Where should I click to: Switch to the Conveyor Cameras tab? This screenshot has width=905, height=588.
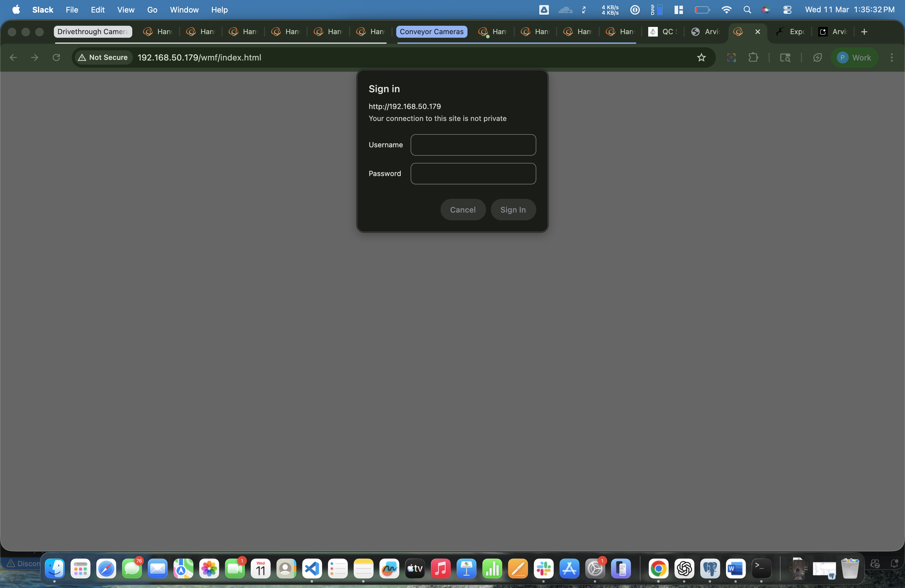click(x=432, y=31)
